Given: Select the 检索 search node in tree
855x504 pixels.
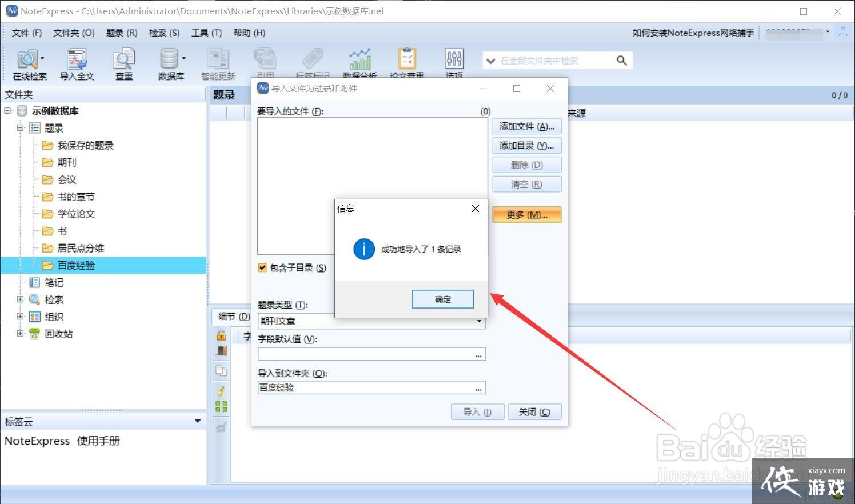Looking at the screenshot, I should 54,299.
